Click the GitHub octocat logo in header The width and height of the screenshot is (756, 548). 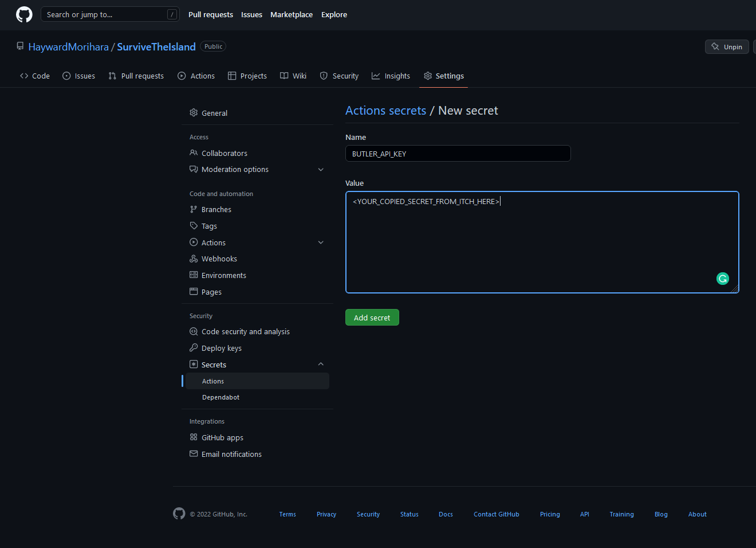pos(24,14)
